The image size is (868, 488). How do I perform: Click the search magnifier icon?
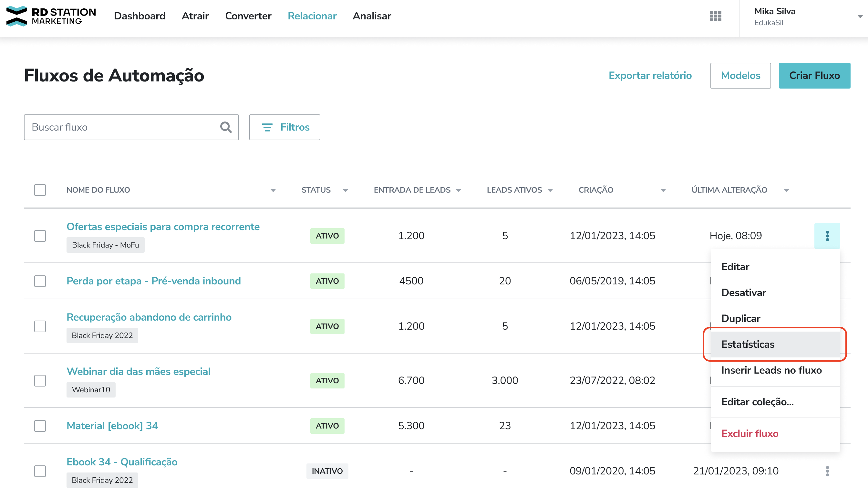(226, 127)
